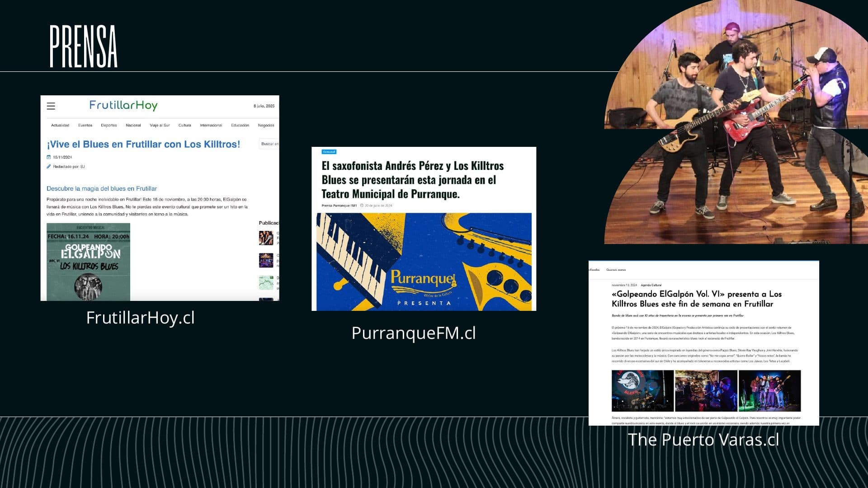Screen dimensions: 868x488
Task: Click the pencil icon next to Redactado por
Action: [x=49, y=167]
